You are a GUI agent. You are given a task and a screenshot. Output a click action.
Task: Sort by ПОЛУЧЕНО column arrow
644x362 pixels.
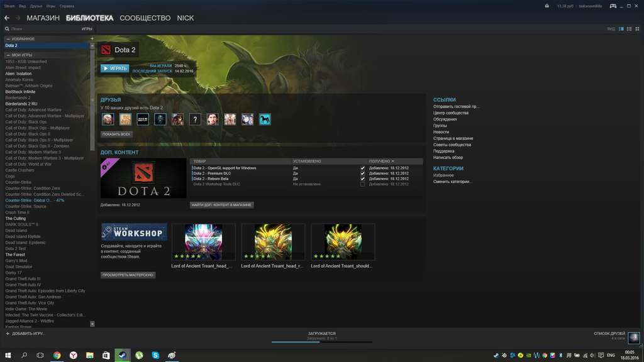click(x=393, y=162)
